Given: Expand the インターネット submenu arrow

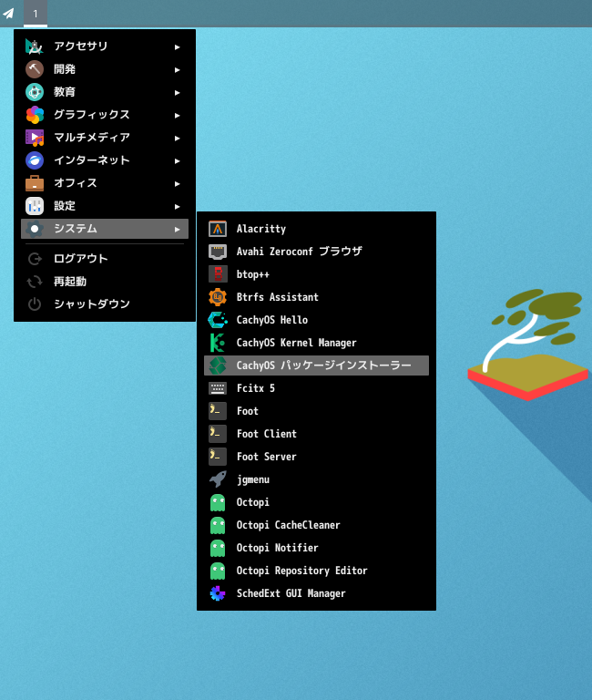Looking at the screenshot, I should pyautogui.click(x=178, y=160).
